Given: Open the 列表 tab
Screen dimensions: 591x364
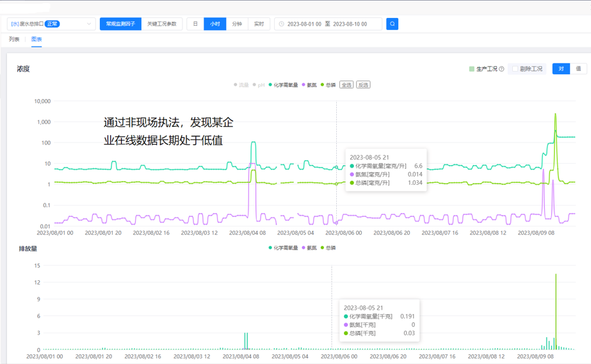Looking at the screenshot, I should pos(14,39).
